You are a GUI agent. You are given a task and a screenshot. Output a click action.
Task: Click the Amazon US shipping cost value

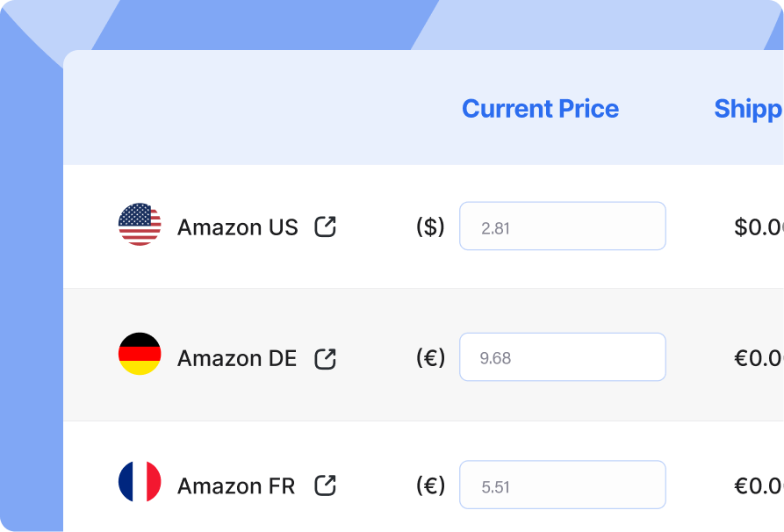coord(759,227)
